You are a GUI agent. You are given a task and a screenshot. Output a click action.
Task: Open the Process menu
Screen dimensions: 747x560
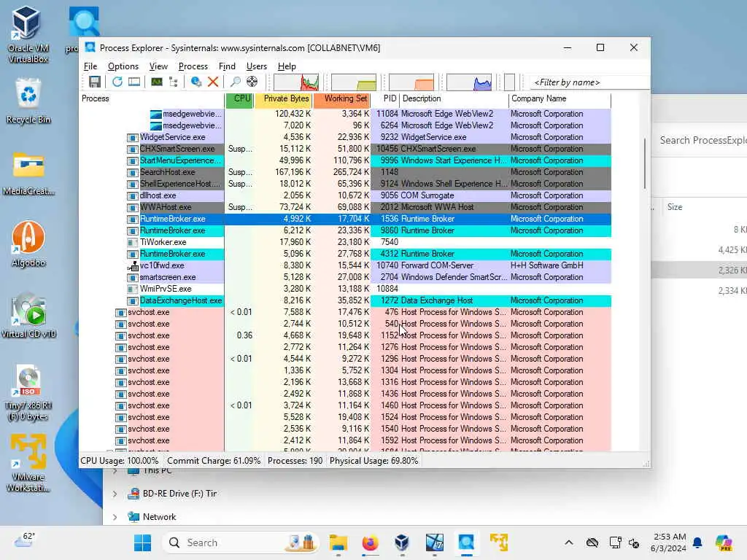pyautogui.click(x=193, y=66)
